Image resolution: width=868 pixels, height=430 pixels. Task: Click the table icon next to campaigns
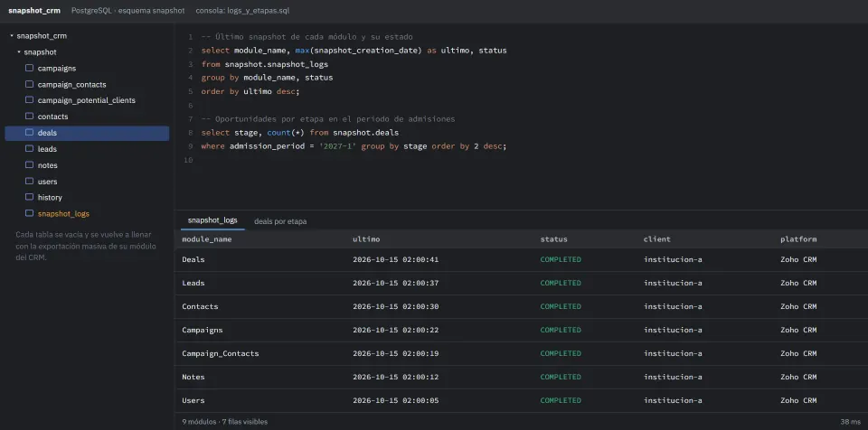(29, 68)
